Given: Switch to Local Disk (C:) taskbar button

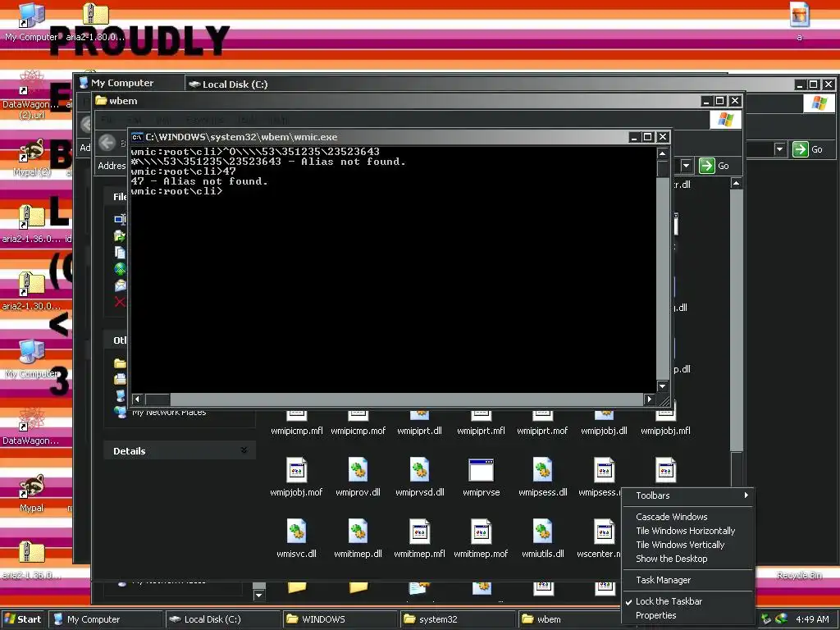Looking at the screenshot, I should [223, 619].
